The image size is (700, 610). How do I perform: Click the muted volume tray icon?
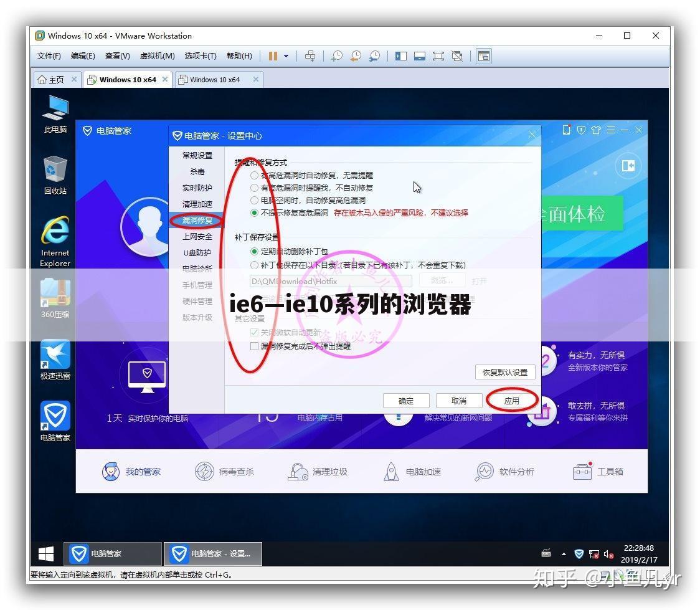point(608,554)
